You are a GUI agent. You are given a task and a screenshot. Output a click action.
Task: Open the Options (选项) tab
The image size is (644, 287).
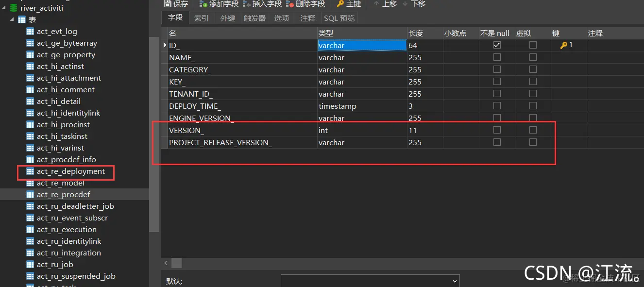(x=282, y=18)
